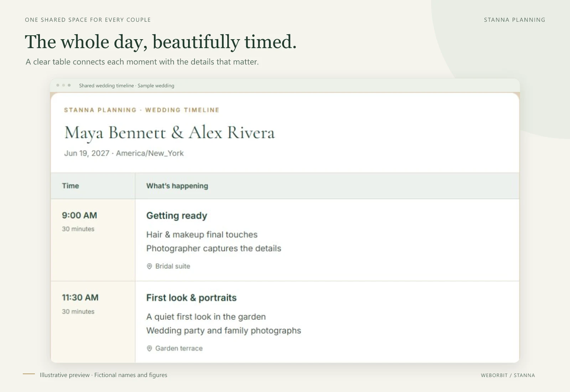
Task: Click the 'STANNA PLANNING' brand text at top right
Action: 514,20
